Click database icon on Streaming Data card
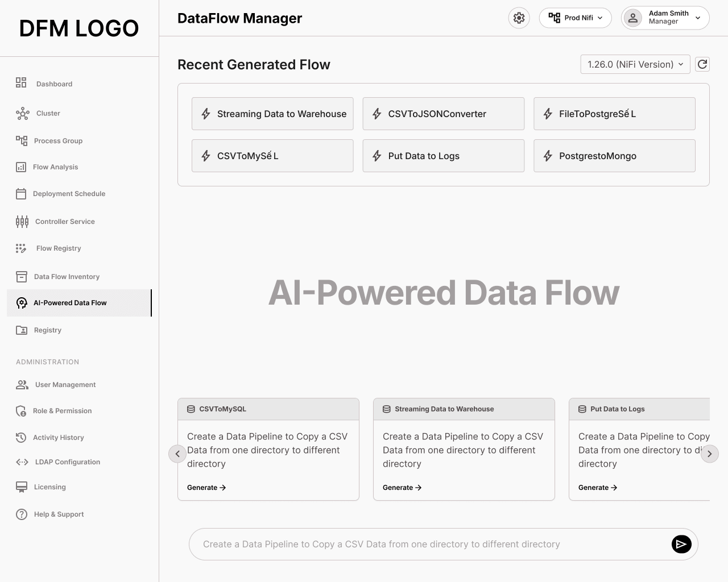 pos(387,409)
